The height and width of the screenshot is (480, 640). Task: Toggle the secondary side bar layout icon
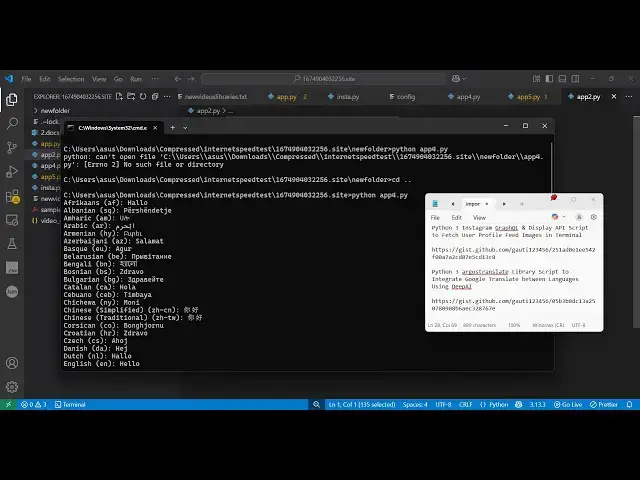click(575, 79)
